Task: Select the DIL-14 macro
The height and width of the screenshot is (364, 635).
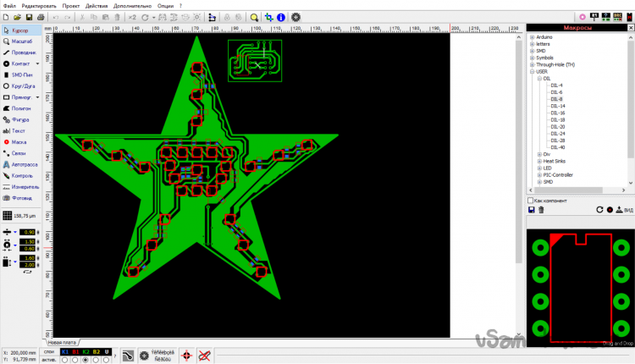Action: 557,106
